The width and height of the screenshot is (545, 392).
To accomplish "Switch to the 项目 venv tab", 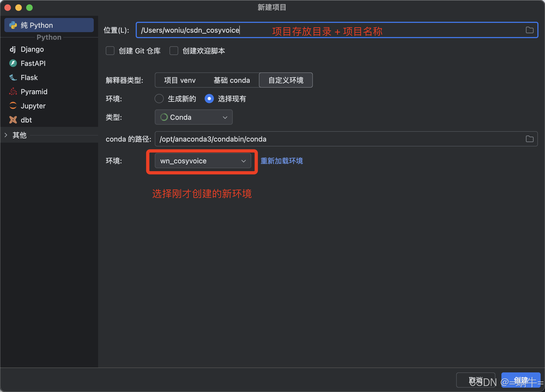I will (x=180, y=80).
